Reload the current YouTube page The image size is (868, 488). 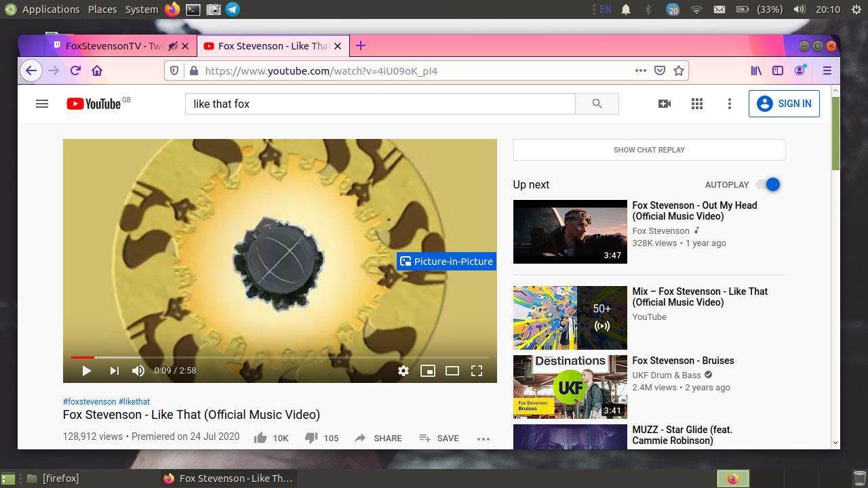[75, 70]
